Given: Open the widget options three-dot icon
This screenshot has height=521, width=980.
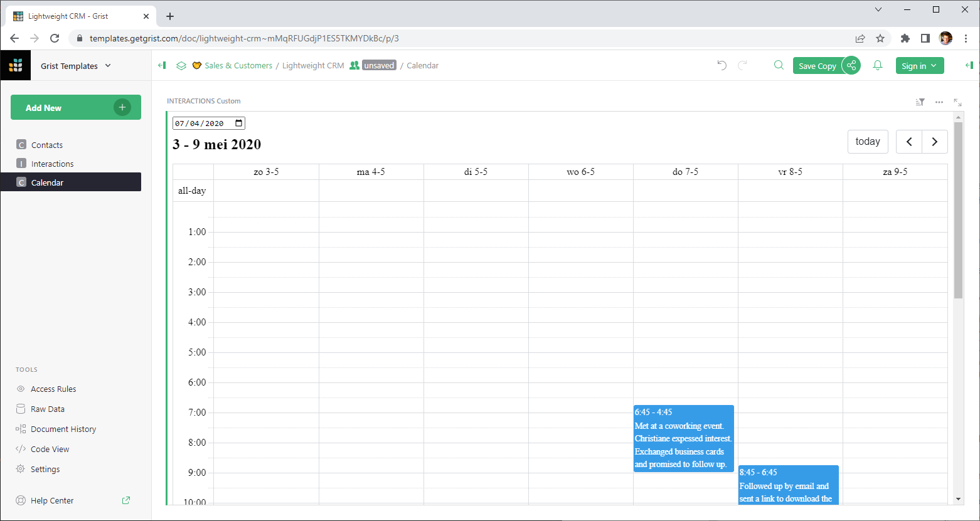Looking at the screenshot, I should [x=939, y=102].
